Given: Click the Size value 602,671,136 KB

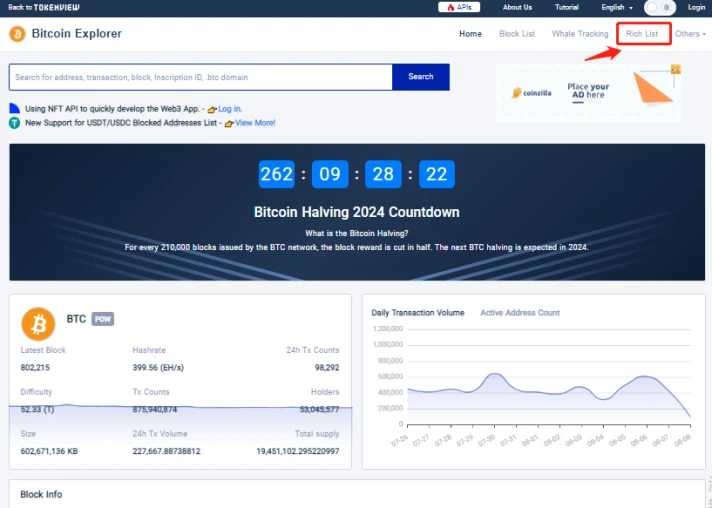Looking at the screenshot, I should pyautogui.click(x=49, y=451).
